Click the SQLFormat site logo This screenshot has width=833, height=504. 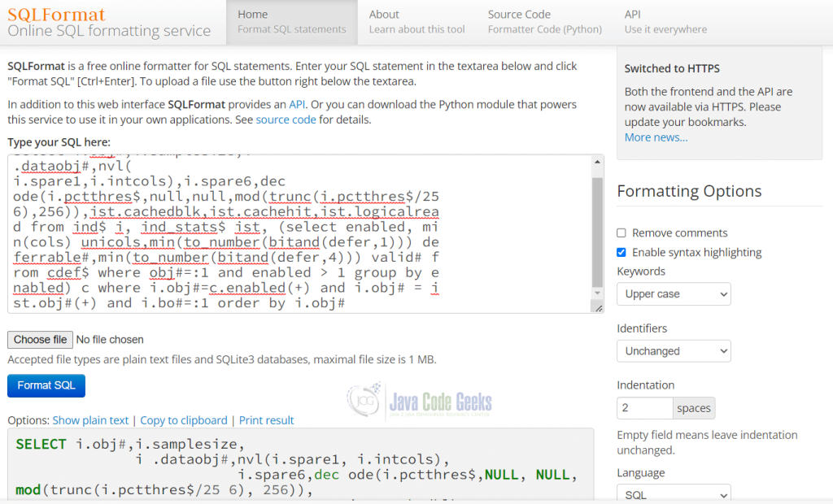(56, 15)
